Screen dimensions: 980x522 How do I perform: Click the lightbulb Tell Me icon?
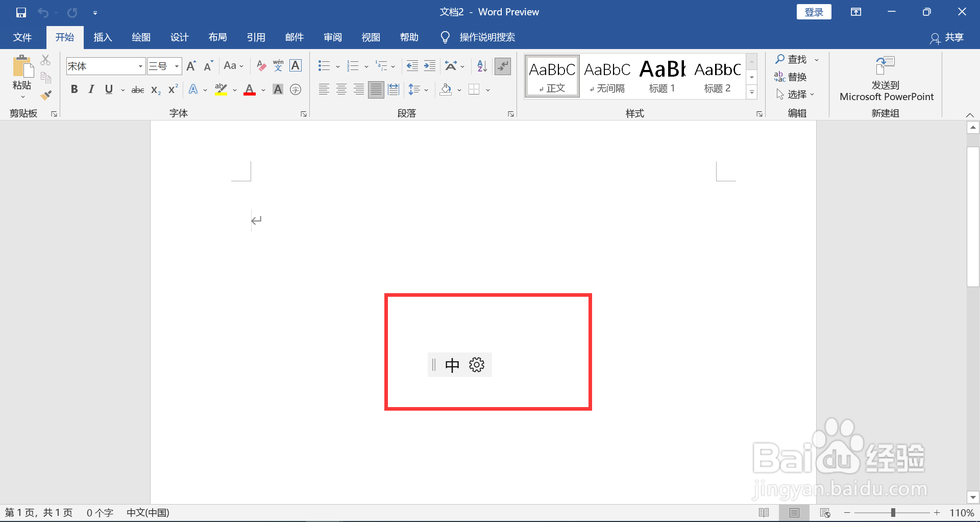click(445, 37)
